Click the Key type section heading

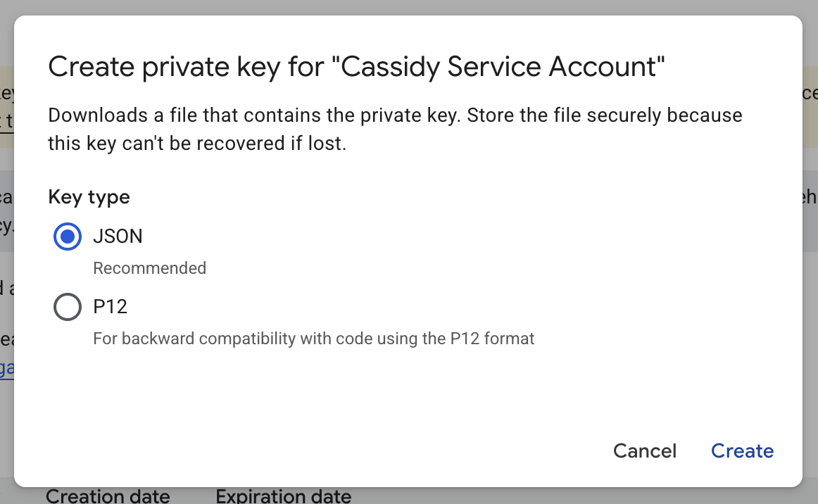coord(89,197)
